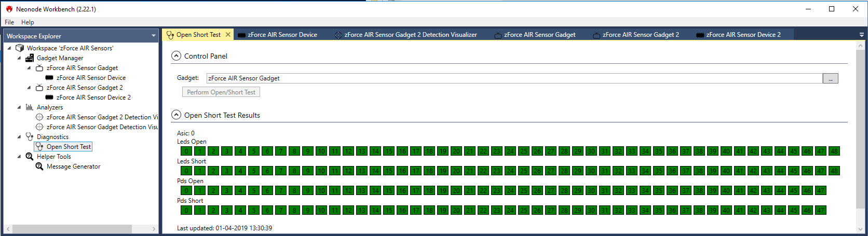Click zForce AIR Sensor Device 2 chip icon
The width and height of the screenshot is (868, 236).
click(x=49, y=98)
